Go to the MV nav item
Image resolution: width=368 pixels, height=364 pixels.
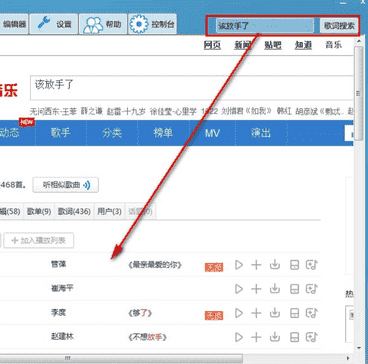212,133
